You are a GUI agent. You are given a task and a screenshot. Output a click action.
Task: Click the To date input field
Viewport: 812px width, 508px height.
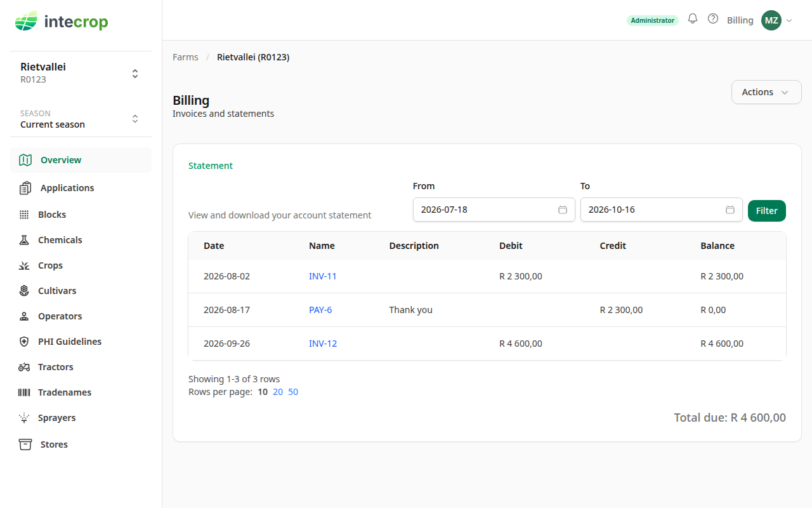pos(662,210)
